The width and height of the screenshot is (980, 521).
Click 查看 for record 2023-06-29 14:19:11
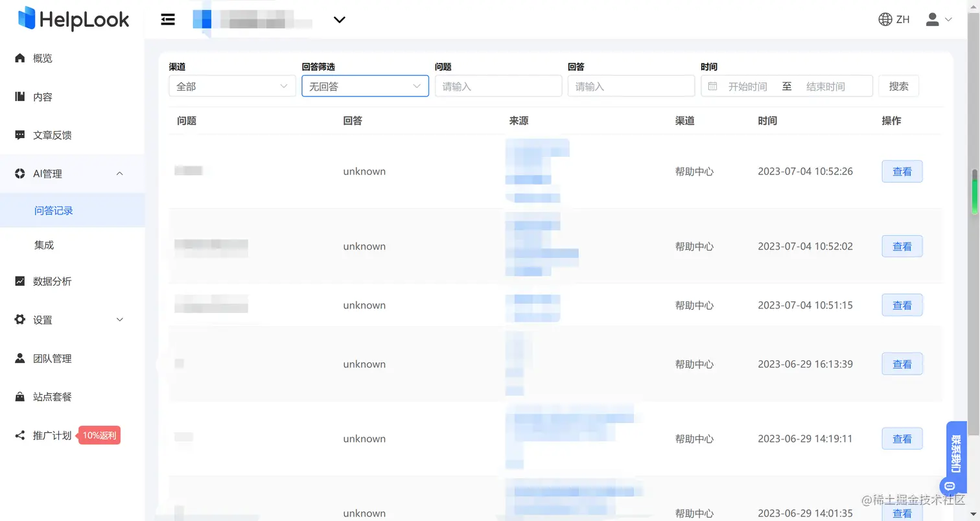click(x=902, y=439)
